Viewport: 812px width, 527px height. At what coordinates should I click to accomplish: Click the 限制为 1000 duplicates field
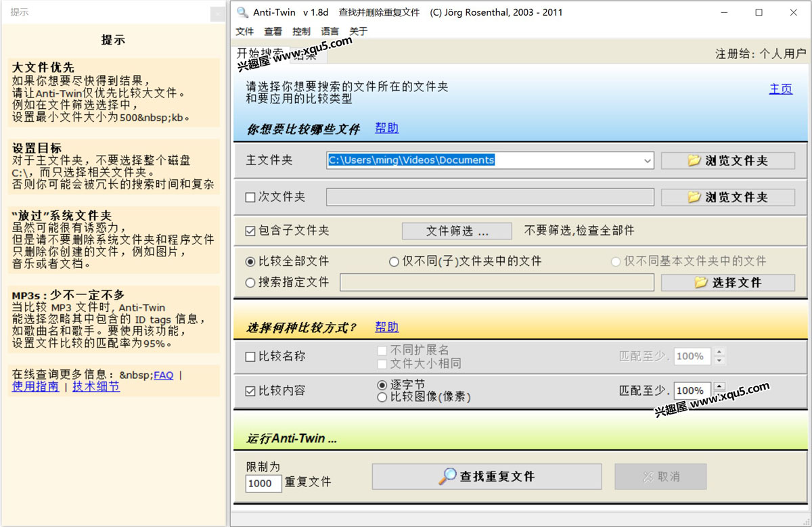coord(264,483)
